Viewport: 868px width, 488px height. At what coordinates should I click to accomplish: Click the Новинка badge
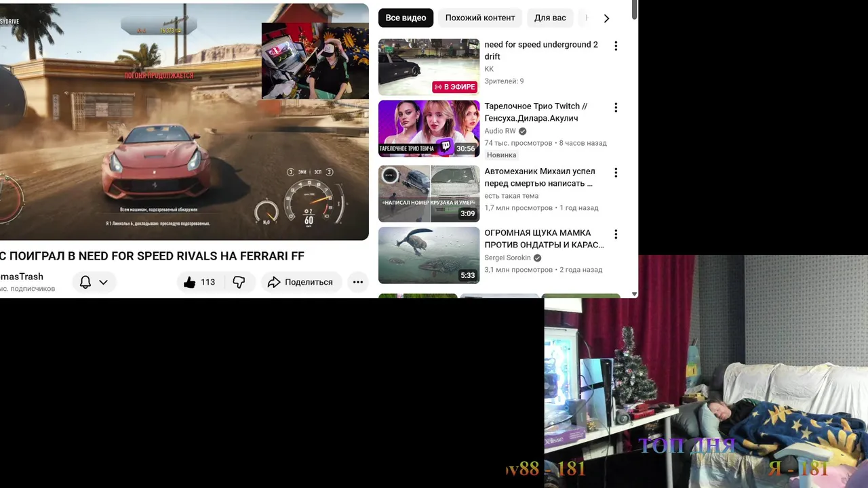tap(501, 155)
